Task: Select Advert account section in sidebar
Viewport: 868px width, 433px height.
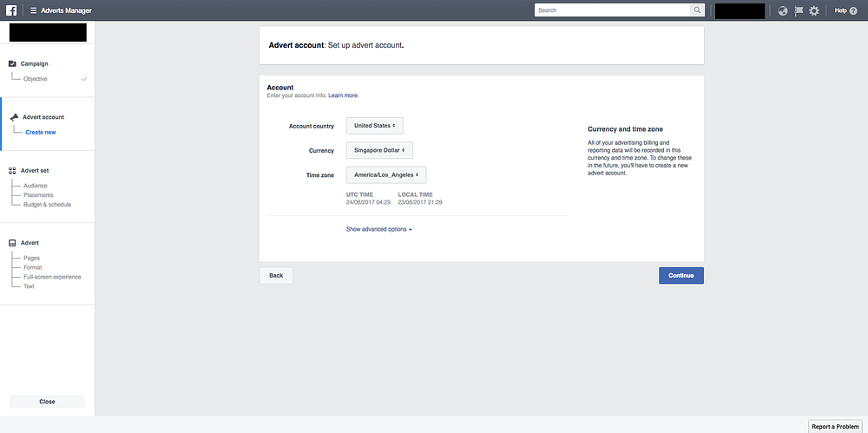Action: coord(43,117)
